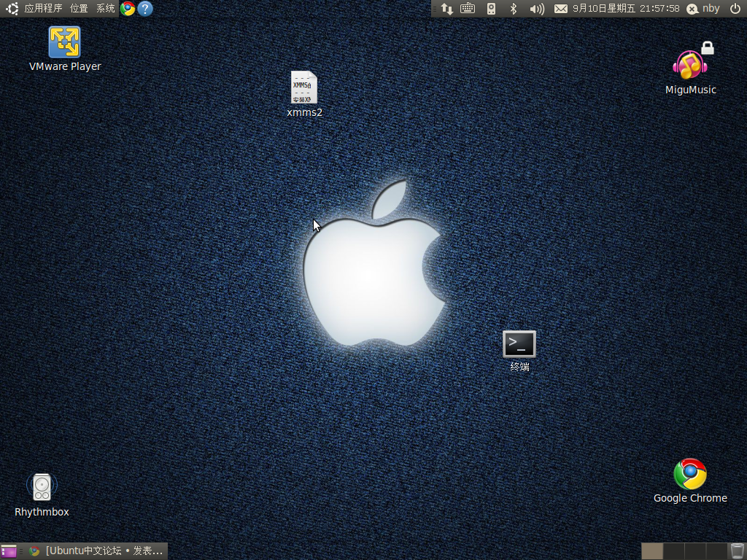Viewport: 747px width, 560px height.
Task: Open the volume control indicator
Action: pyautogui.click(x=537, y=9)
